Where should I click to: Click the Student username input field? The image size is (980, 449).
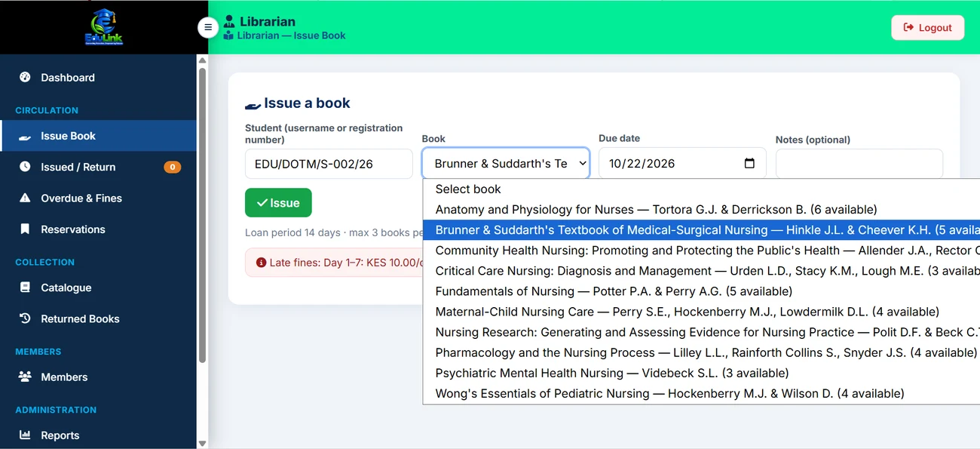click(x=329, y=164)
